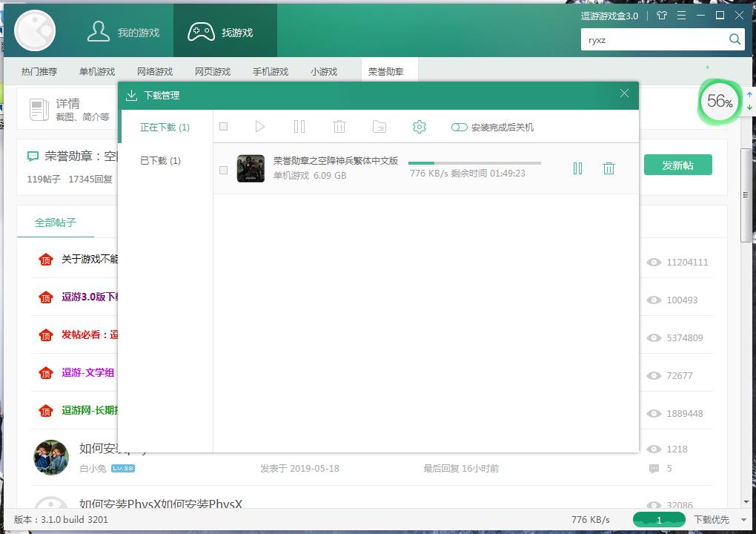This screenshot has width=756, height=534.
Task: Show the 已下载 (1) list
Action: tap(161, 161)
